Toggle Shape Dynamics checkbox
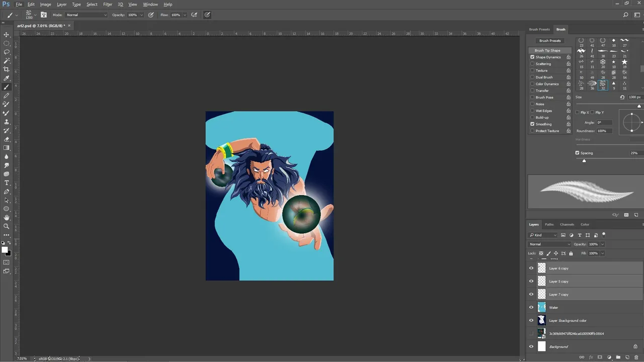The height and width of the screenshot is (362, 644). 532,57
